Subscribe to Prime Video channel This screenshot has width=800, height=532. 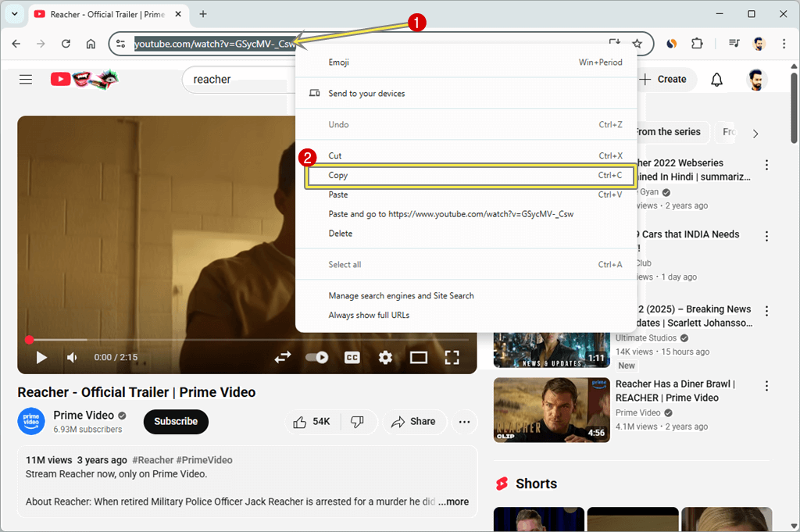(x=176, y=422)
